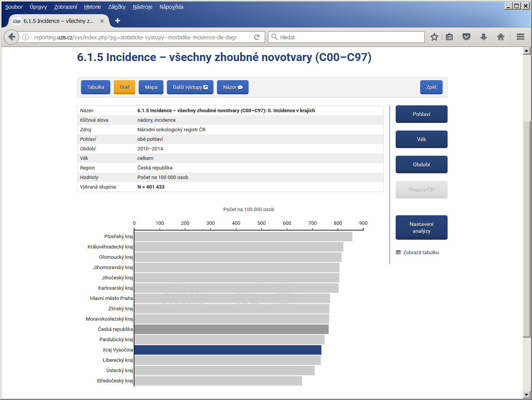Open the Soubor menu
Image resolution: width=532 pixels, height=400 pixels.
[x=14, y=7]
